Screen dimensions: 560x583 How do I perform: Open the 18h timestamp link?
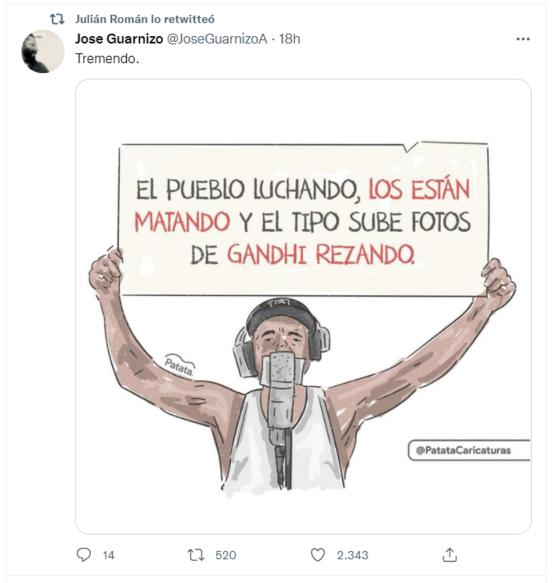click(290, 39)
